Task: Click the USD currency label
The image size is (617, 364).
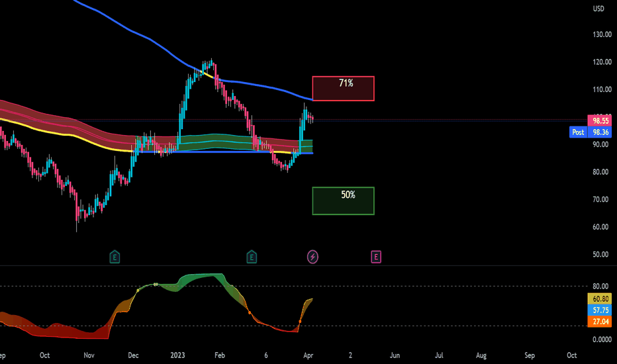Action: coord(598,9)
